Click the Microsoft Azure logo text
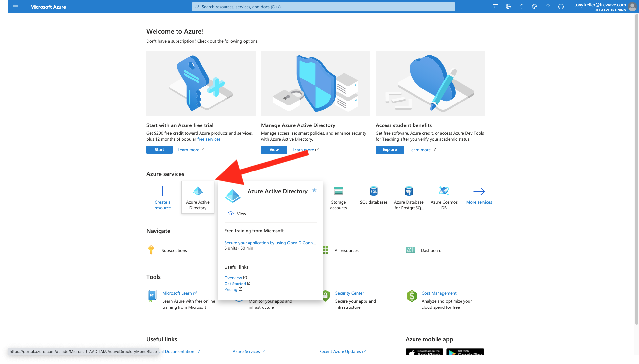Image resolution: width=639 pixels, height=364 pixels. pyautogui.click(x=48, y=7)
